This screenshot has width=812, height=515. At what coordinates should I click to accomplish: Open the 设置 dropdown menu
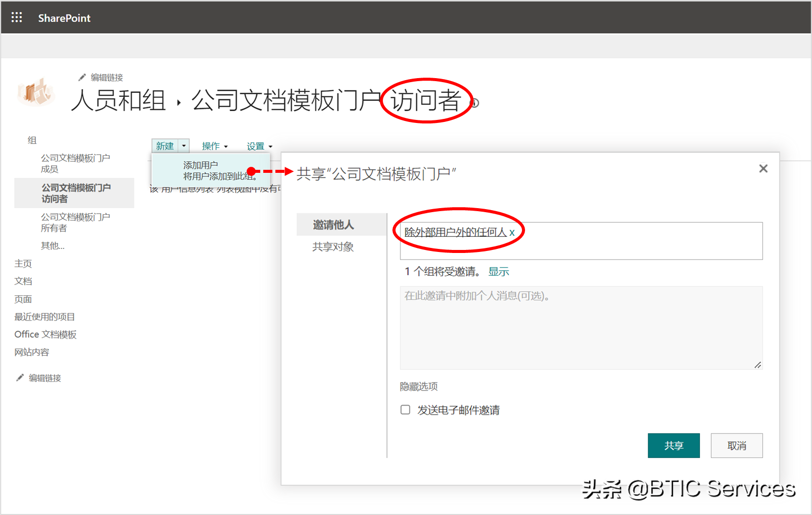tap(259, 146)
